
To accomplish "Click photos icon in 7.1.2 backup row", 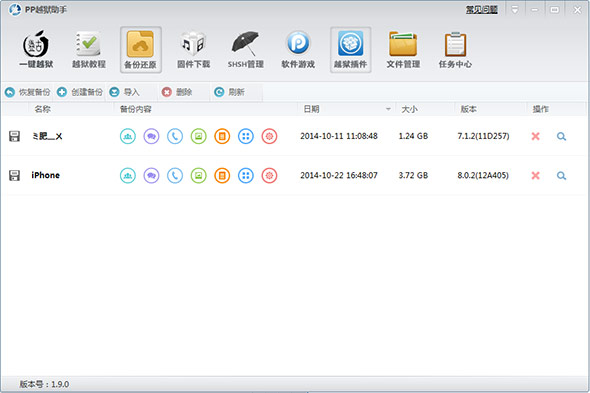I will pos(199,136).
